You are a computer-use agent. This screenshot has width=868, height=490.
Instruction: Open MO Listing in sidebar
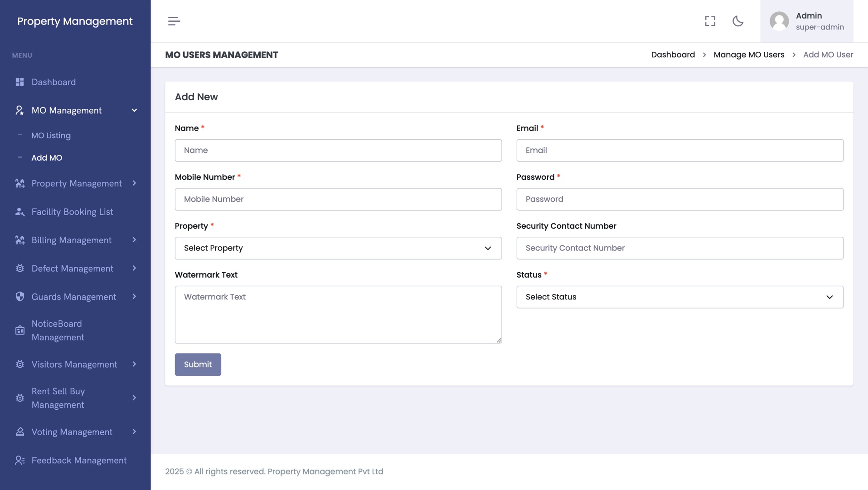[x=51, y=136]
